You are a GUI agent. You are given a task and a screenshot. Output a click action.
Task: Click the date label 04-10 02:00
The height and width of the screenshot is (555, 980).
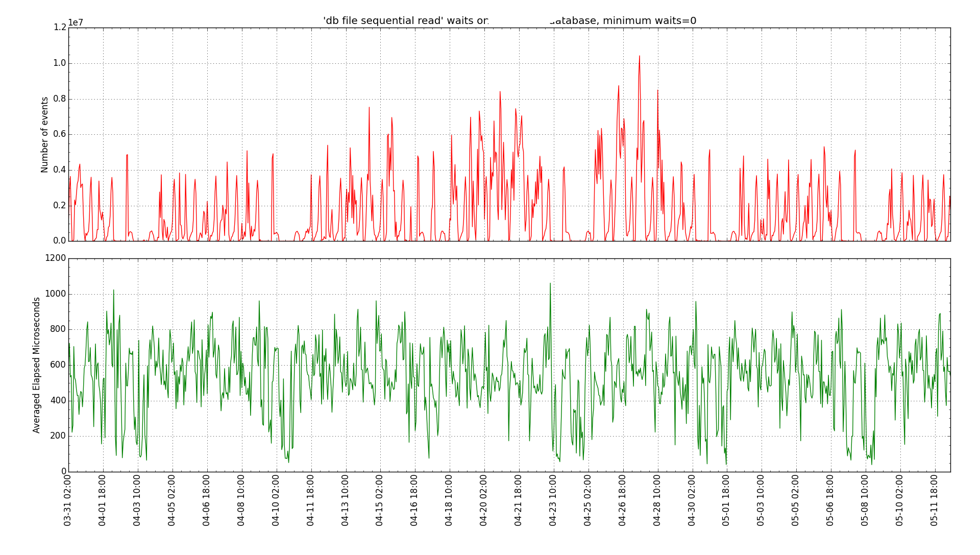[x=276, y=500]
